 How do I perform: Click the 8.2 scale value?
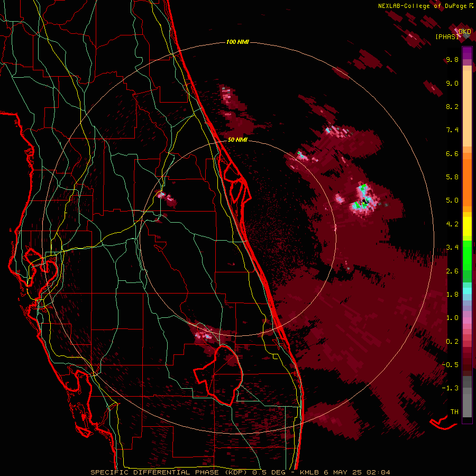(452, 106)
